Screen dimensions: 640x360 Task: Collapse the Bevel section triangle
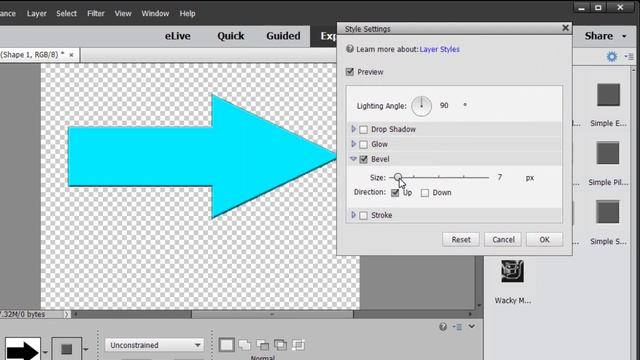pos(353,159)
